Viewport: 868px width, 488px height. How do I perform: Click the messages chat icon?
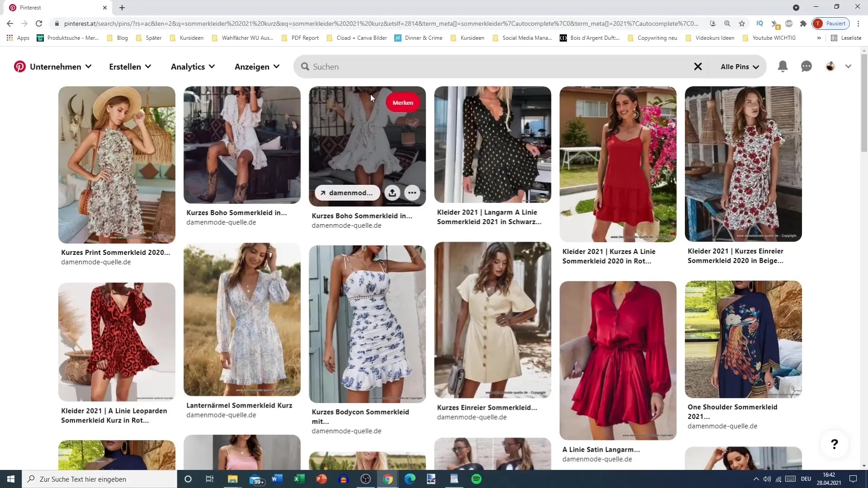[x=807, y=66]
